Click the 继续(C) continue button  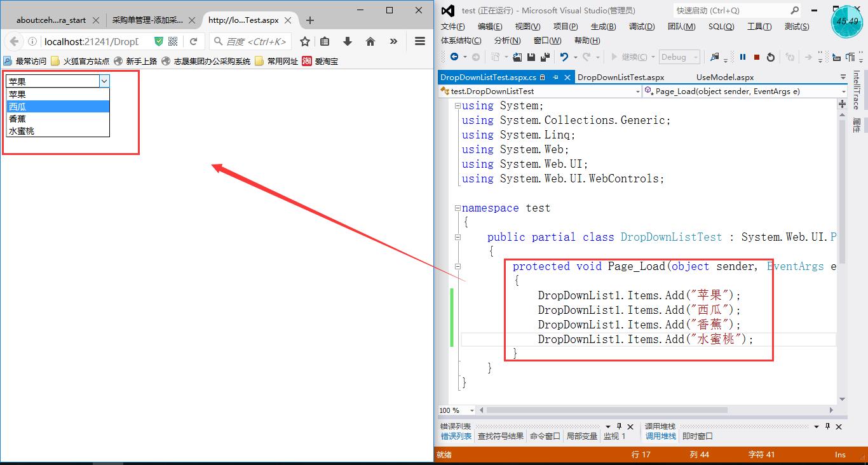click(629, 57)
